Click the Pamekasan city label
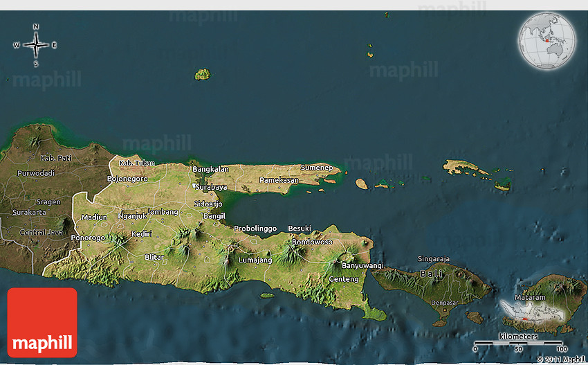 [x=279, y=180]
